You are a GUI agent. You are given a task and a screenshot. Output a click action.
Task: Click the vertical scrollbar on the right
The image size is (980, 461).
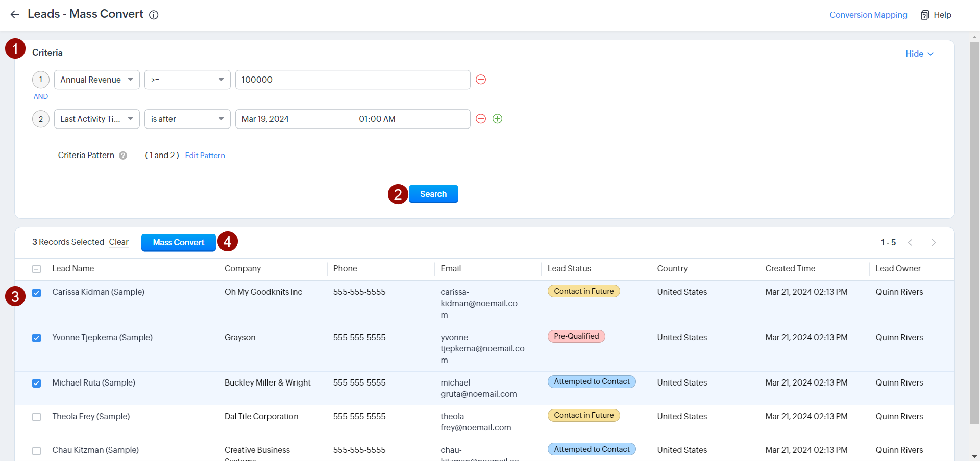point(974,229)
